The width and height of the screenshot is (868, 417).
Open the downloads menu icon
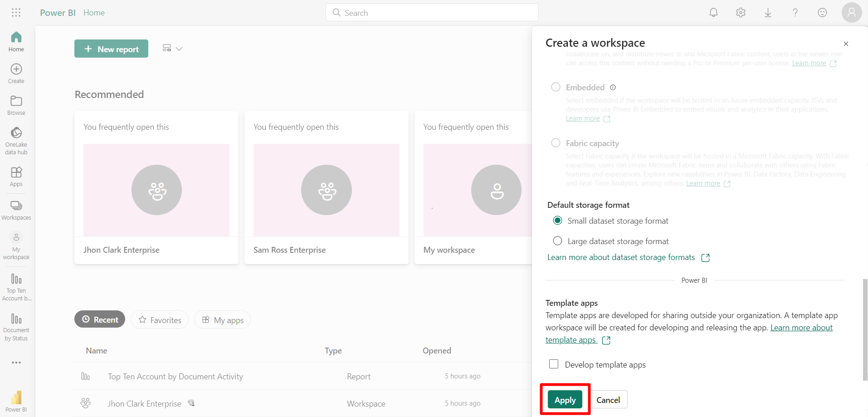click(x=768, y=13)
